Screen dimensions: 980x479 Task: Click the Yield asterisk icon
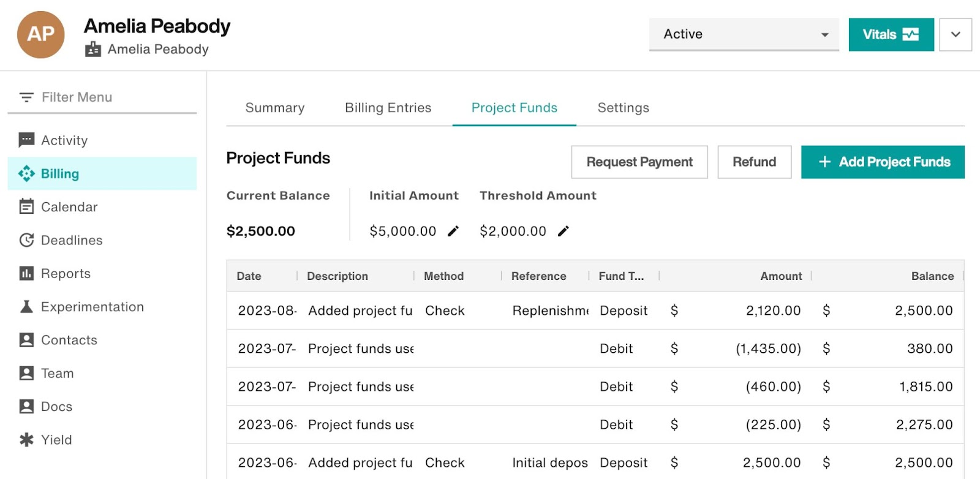[26, 440]
